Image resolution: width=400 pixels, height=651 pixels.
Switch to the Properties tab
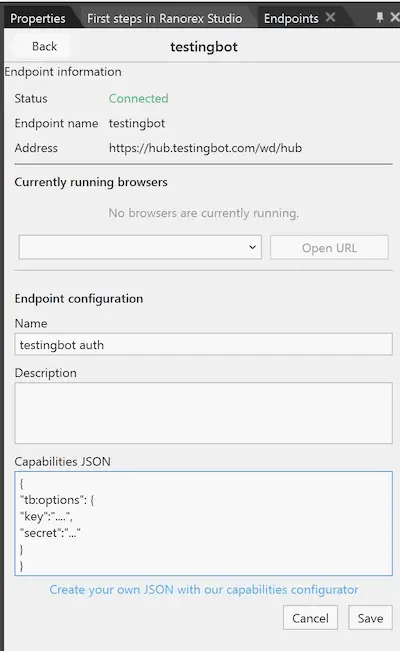[x=38, y=18]
